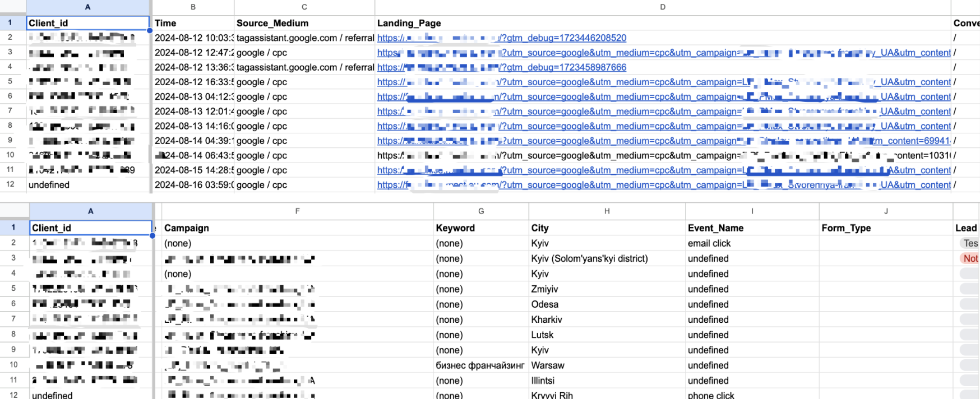
Task: Select the time cell 2024-08-12 16:33
Action: pyautogui.click(x=193, y=82)
